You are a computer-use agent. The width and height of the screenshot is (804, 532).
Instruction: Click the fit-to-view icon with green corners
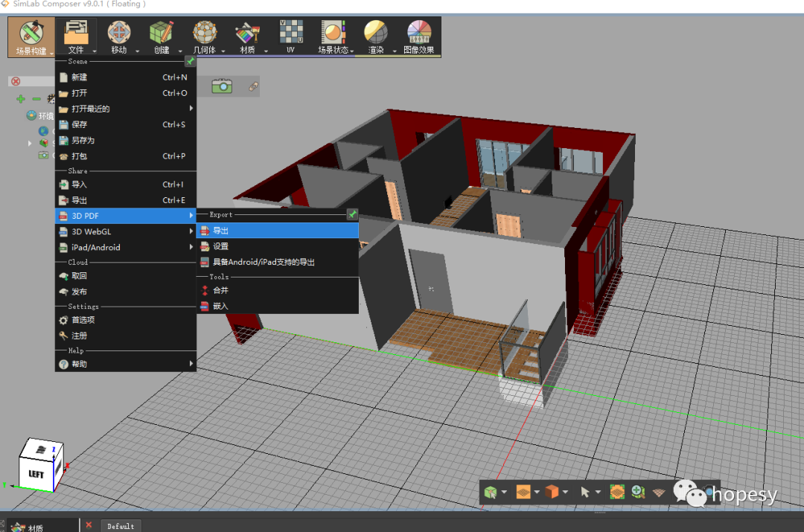pos(617,492)
